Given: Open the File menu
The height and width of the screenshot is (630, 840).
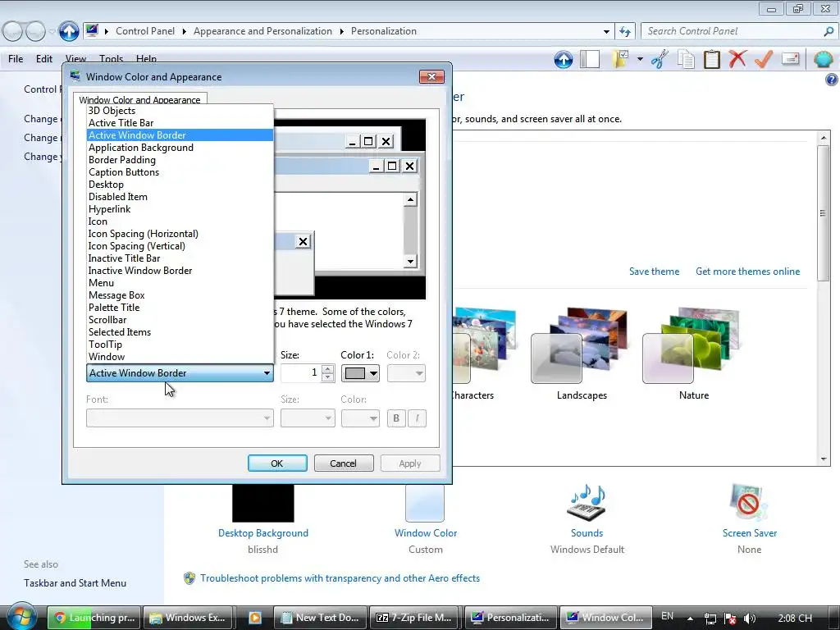Looking at the screenshot, I should tap(16, 59).
